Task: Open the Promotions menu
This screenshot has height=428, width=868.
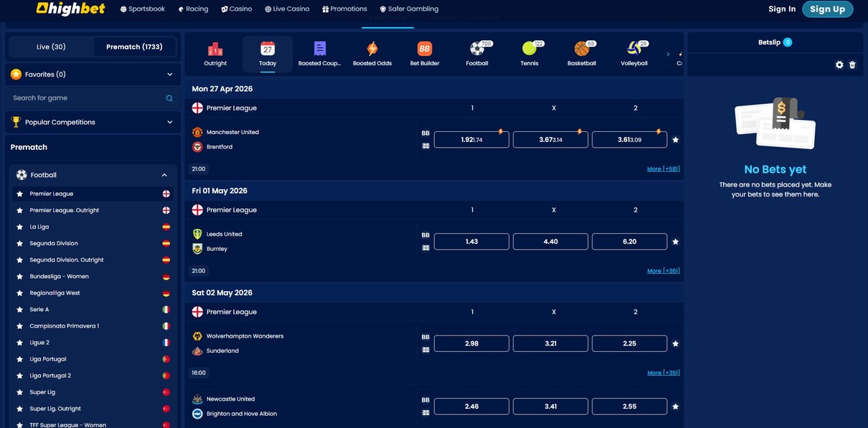Action: tap(344, 9)
